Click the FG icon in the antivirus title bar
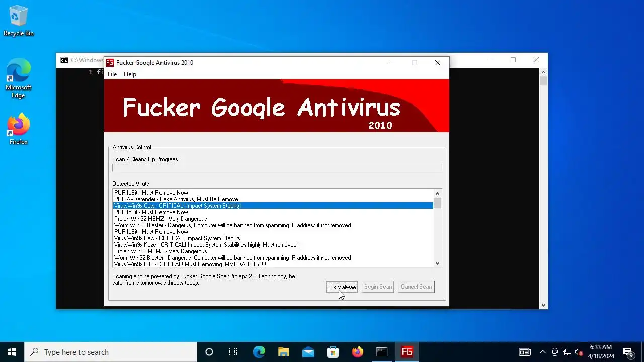The height and width of the screenshot is (362, 644). (109, 63)
